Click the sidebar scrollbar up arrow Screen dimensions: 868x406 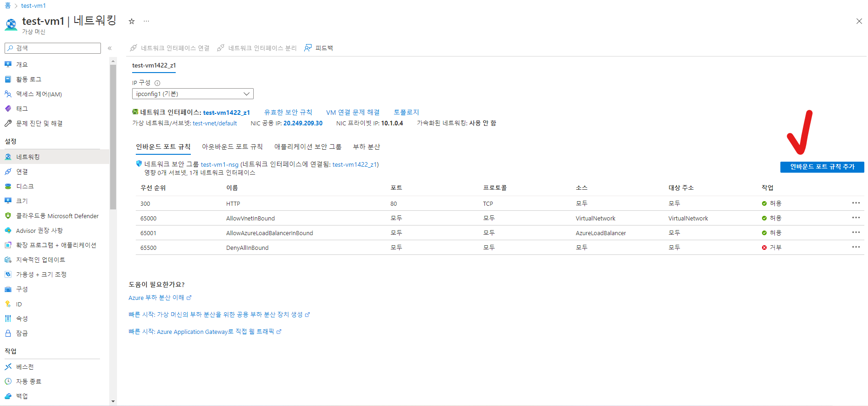pyautogui.click(x=113, y=61)
